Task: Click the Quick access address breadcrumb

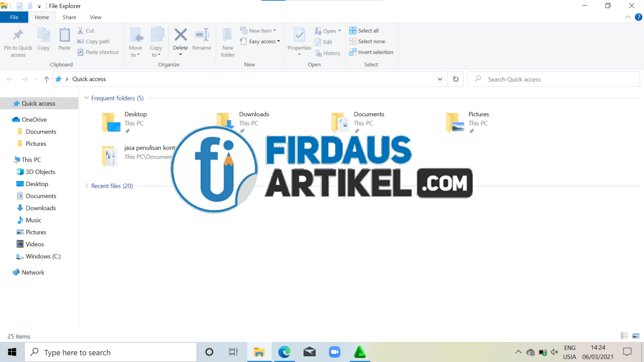Action: click(x=89, y=79)
